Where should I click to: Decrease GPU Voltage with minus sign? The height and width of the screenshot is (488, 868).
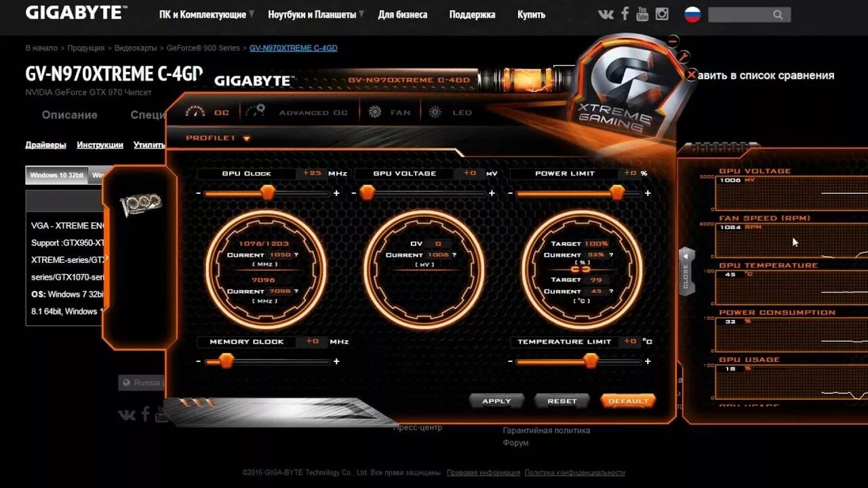(x=354, y=194)
